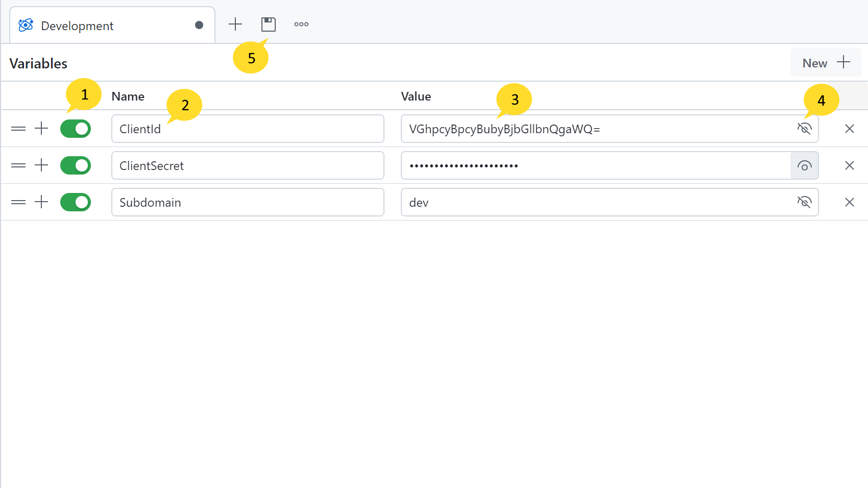The height and width of the screenshot is (488, 868).
Task: Mask the Subdomain value with eye icon
Action: tap(804, 202)
